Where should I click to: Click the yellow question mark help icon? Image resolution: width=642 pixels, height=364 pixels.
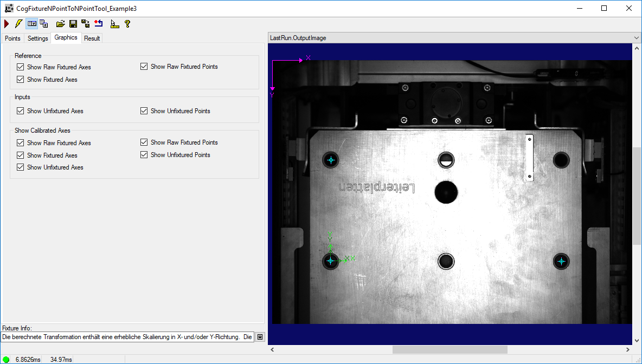click(x=127, y=24)
